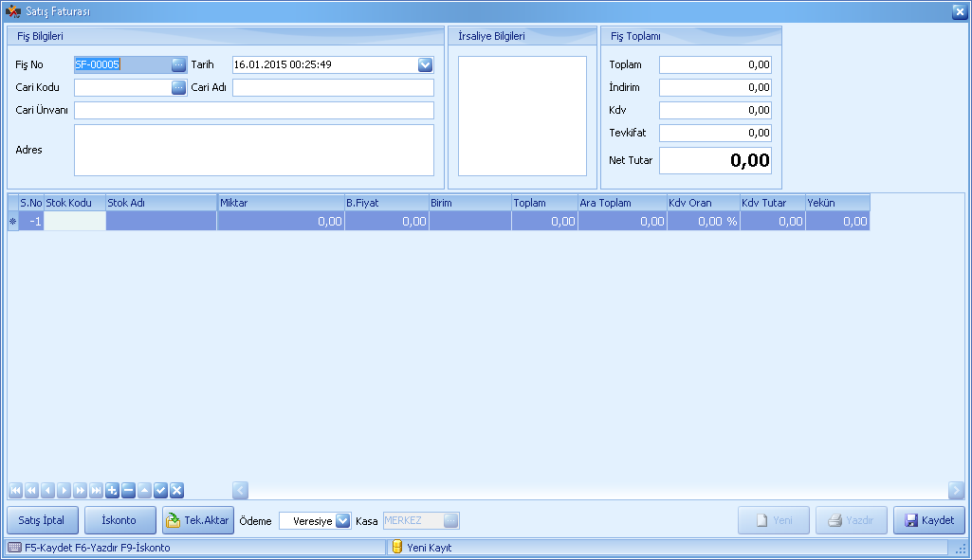Click the post edit checkmark icon

[x=160, y=490]
